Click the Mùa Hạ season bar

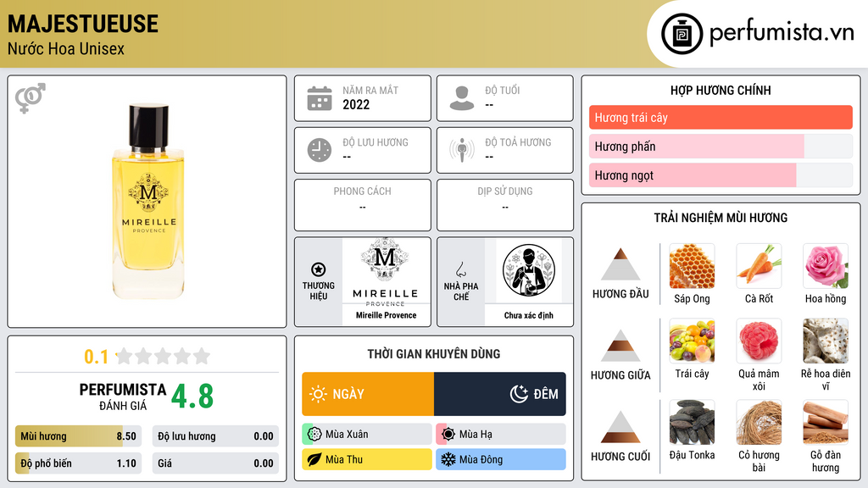click(x=501, y=435)
